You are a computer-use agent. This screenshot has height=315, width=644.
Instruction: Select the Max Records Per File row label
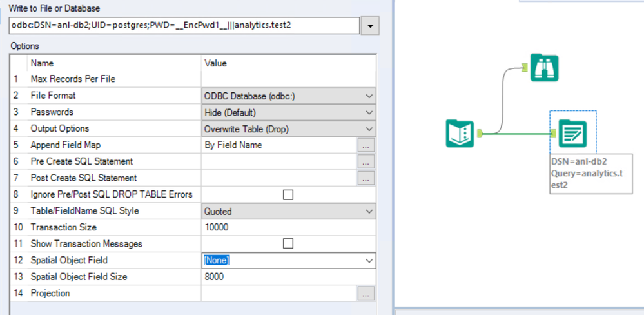click(73, 79)
